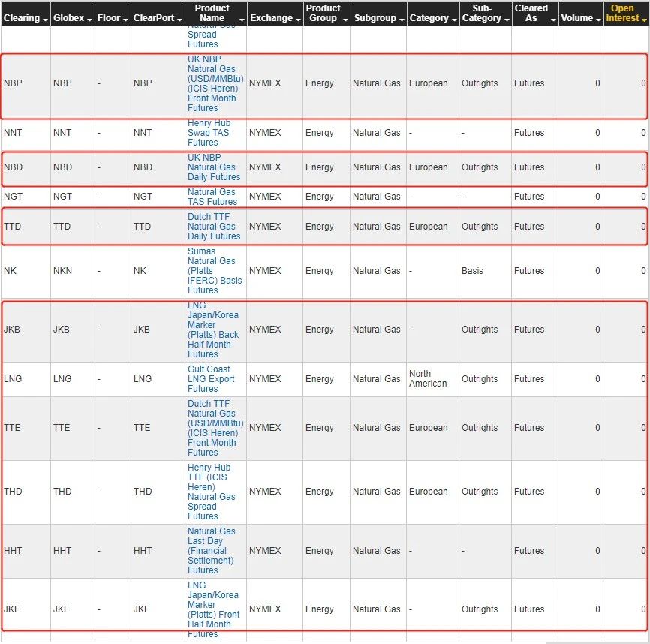This screenshot has width=650, height=644.
Task: Open the Dutch TTF Natural Gas Daily Futures link
Action: coord(214,226)
